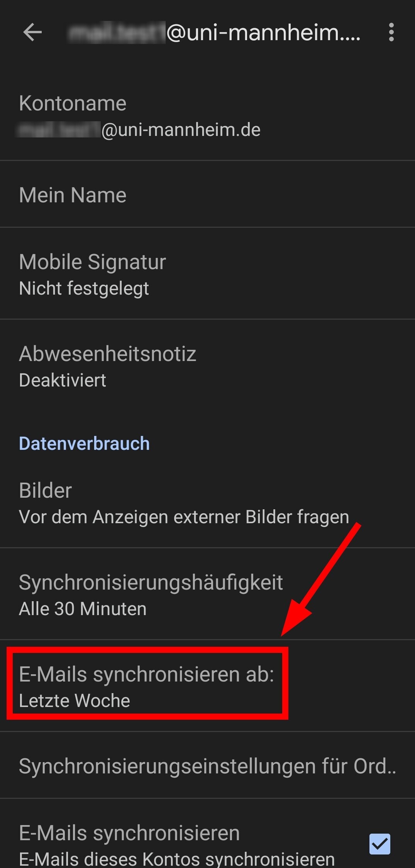
Task: Tap the back arrow icon
Action: point(32,32)
